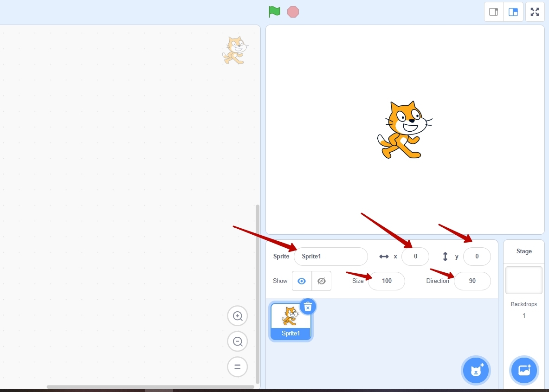Delete Sprite1 using the trash icon

pos(308,307)
